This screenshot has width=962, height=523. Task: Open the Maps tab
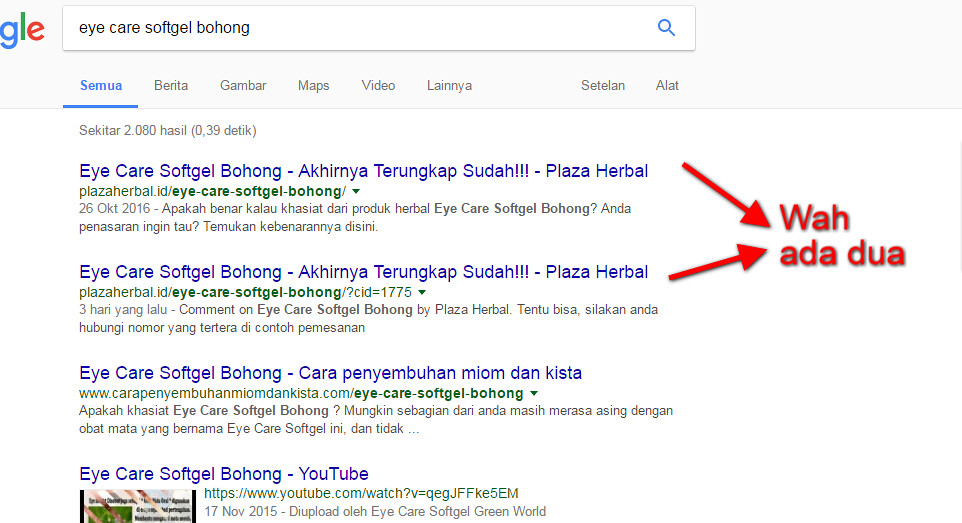click(x=314, y=85)
